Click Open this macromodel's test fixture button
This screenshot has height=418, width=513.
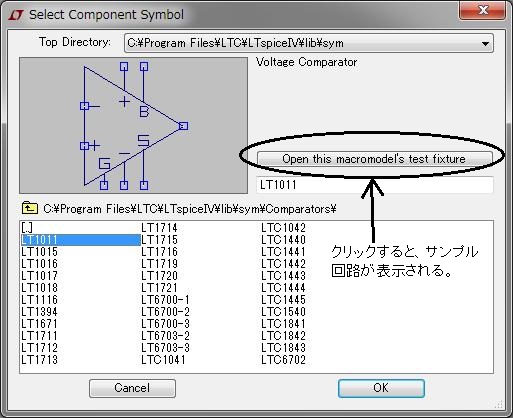[374, 159]
